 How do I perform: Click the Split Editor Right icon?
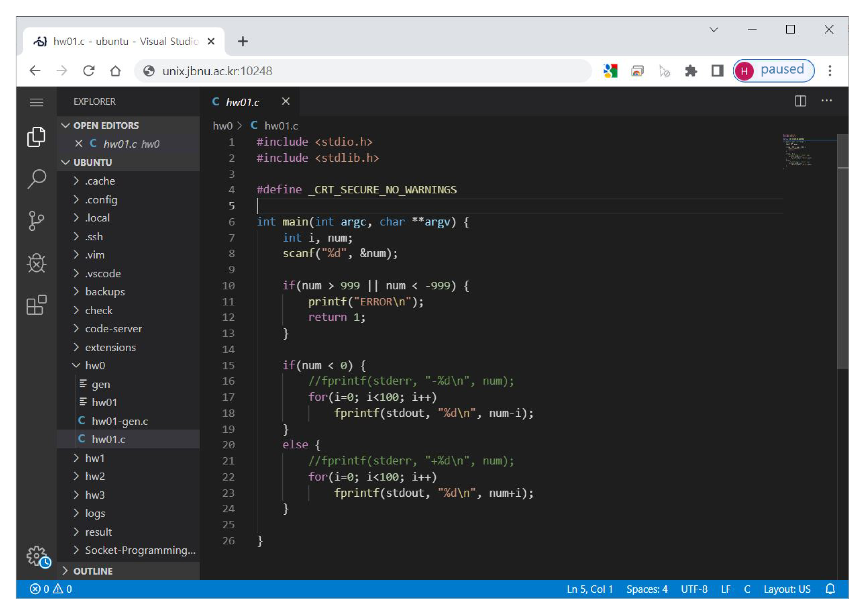click(800, 101)
